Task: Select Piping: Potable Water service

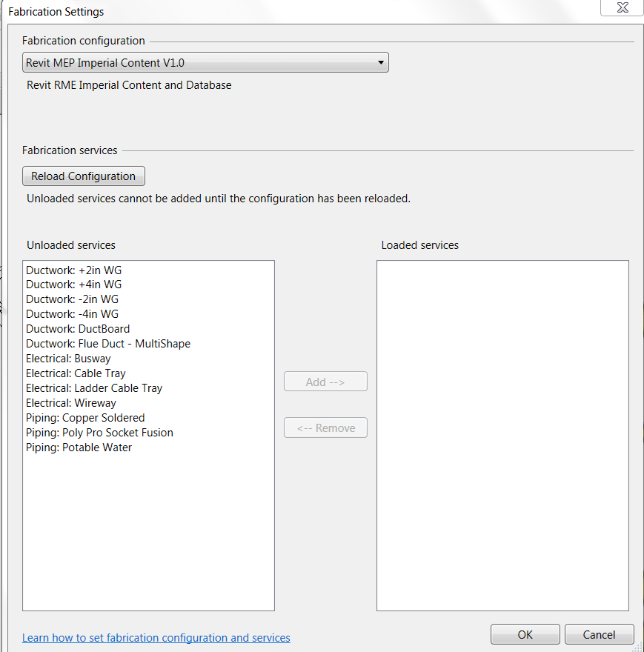Action: pos(79,448)
